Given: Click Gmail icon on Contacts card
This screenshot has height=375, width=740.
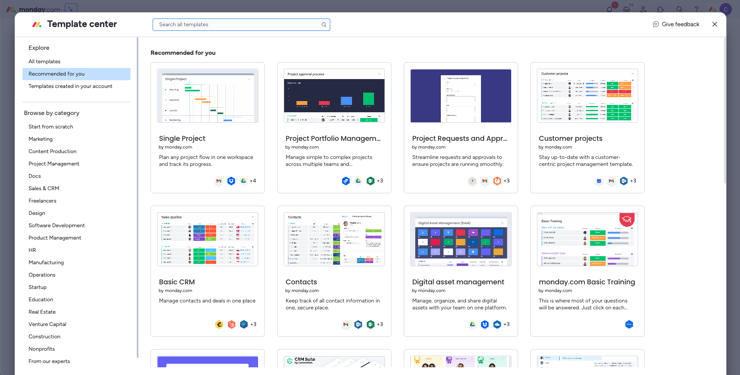Looking at the screenshot, I should (x=346, y=324).
